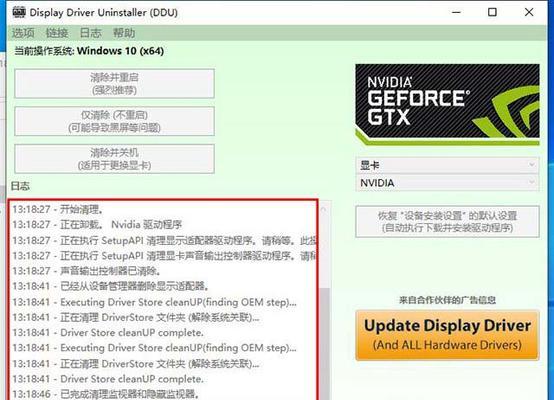This screenshot has width=554, height=400.
Task: Expand the NVIDIA vendor dropdown
Action: pos(447,183)
